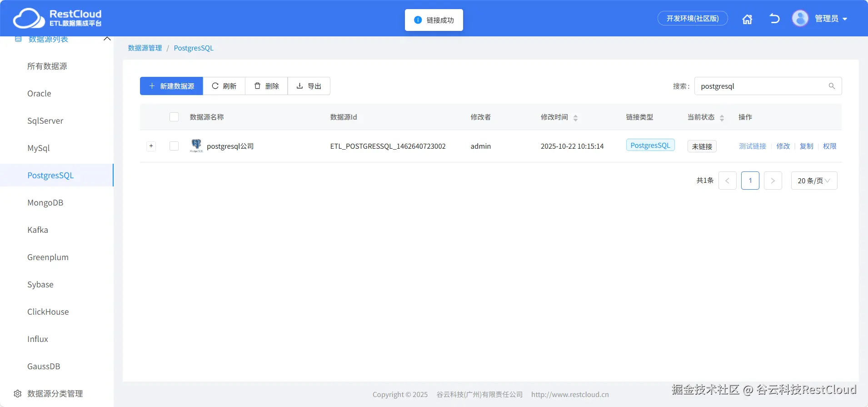Select MongoDB in the sidebar
The width and height of the screenshot is (868, 407).
[45, 202]
